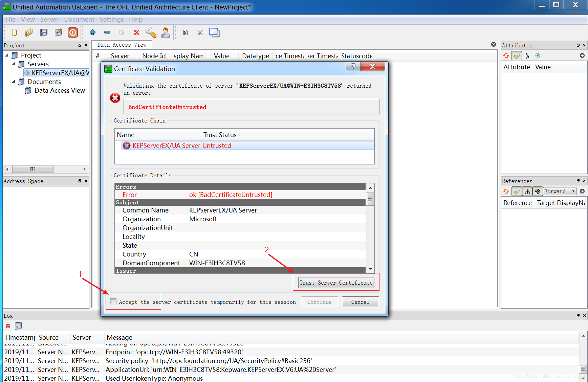Screen dimensions: 588x382
Task: Refresh the Attributes panel
Action: pos(506,55)
